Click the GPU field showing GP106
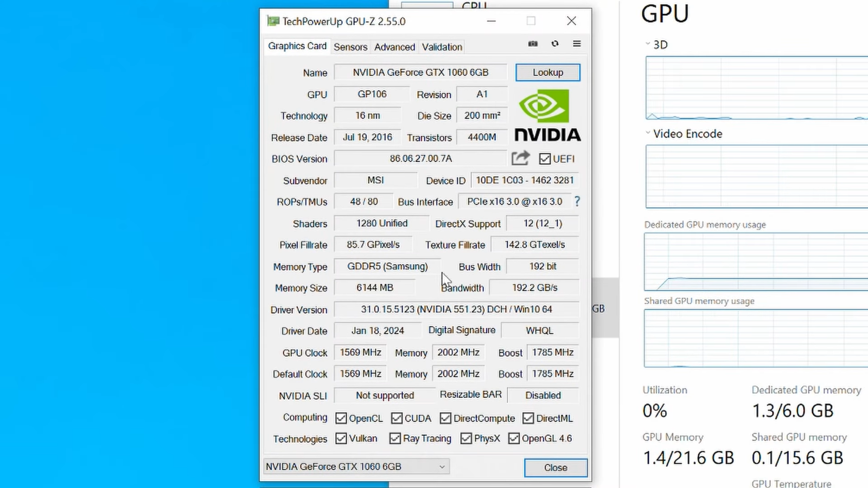 click(372, 94)
